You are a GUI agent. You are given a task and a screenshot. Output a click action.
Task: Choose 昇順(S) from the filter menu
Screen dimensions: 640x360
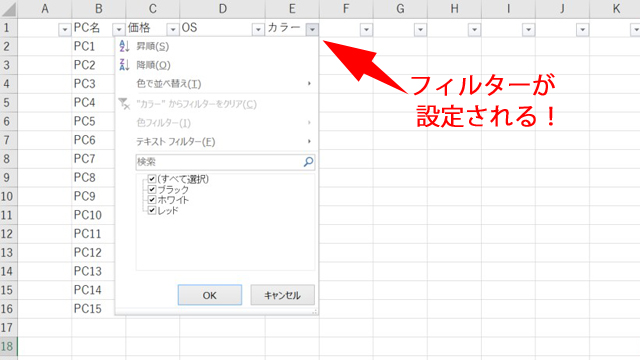[x=216, y=47]
